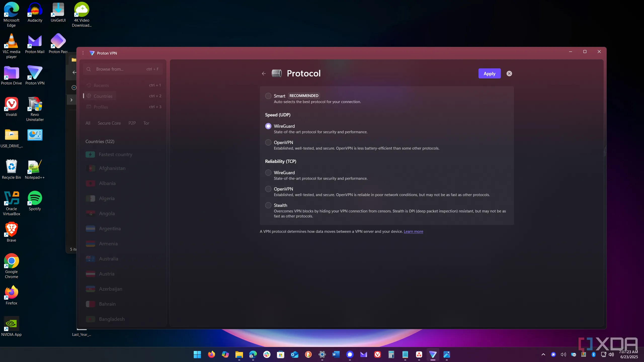Screen dimensions: 644x362
Task: Select the Smart recommended protocol option
Action: click(268, 96)
